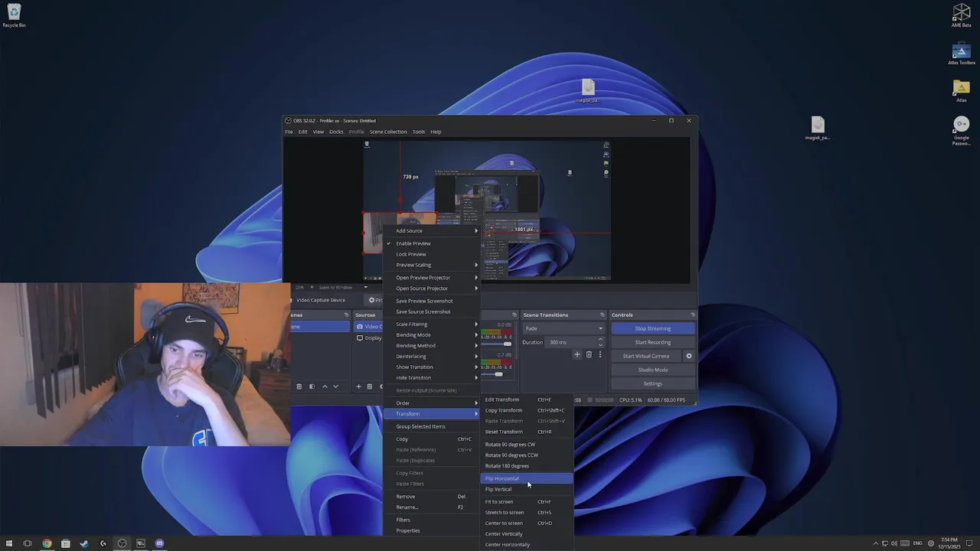Select the Atlas folder on desktop
This screenshot has height=551, width=980.
(x=961, y=90)
